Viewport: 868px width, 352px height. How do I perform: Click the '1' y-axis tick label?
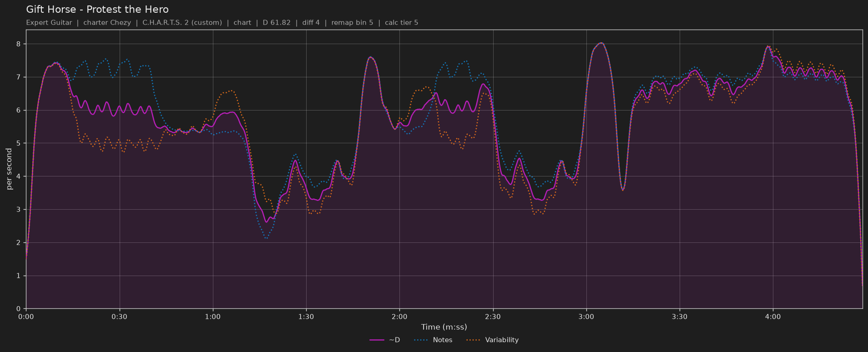click(19, 276)
